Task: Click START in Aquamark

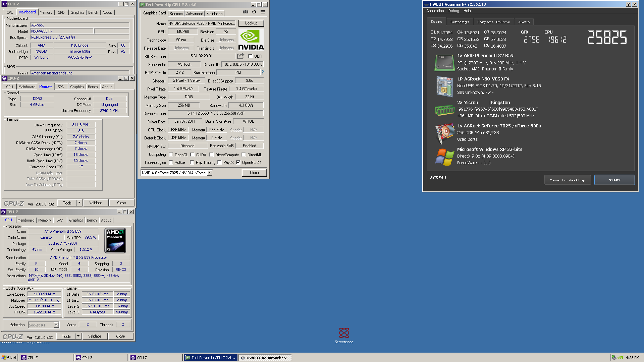Action: coord(614,180)
